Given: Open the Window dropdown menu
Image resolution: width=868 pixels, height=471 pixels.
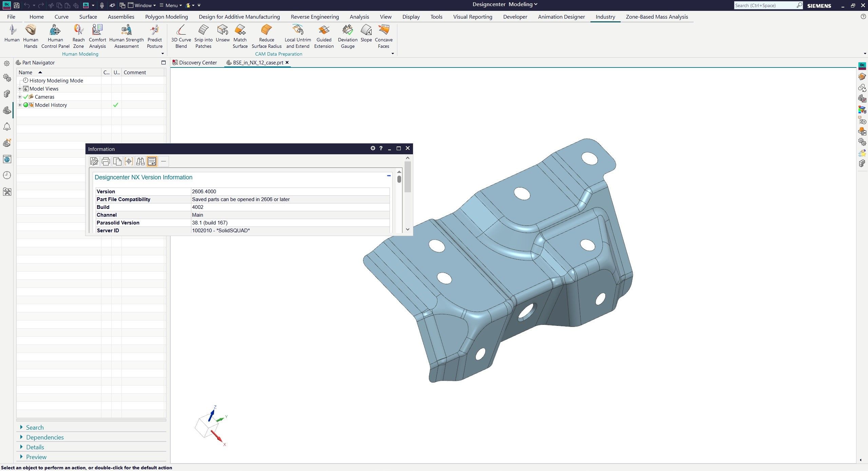Looking at the screenshot, I should 142,5.
